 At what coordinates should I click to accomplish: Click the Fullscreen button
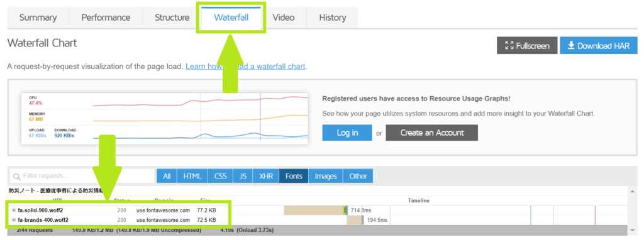coord(527,45)
